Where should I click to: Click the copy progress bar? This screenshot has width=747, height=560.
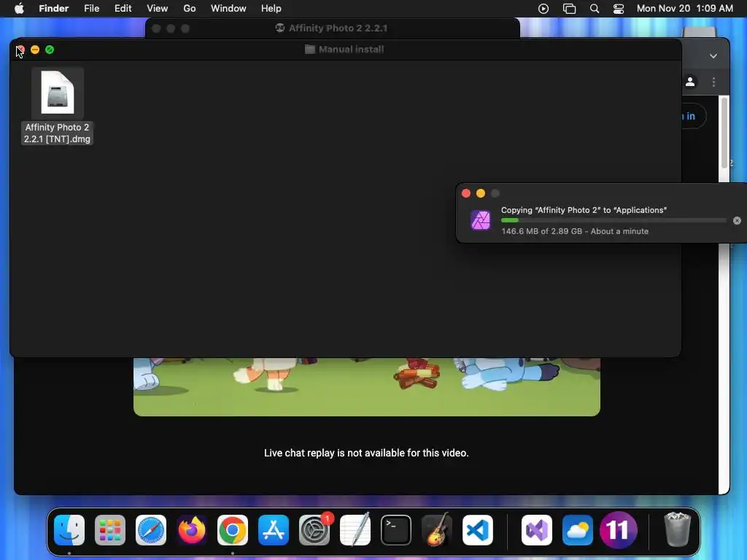click(x=614, y=220)
